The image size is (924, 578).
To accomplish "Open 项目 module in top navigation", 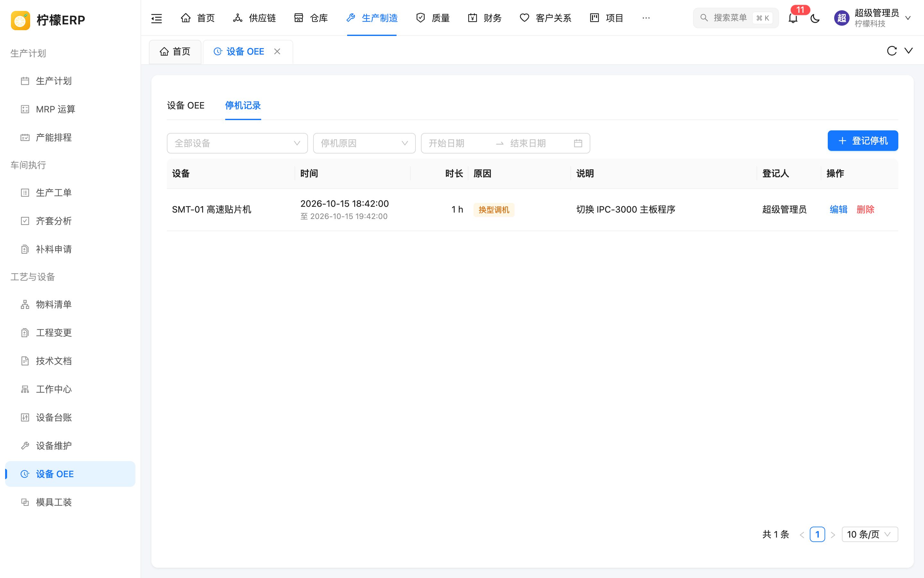I will [x=606, y=18].
